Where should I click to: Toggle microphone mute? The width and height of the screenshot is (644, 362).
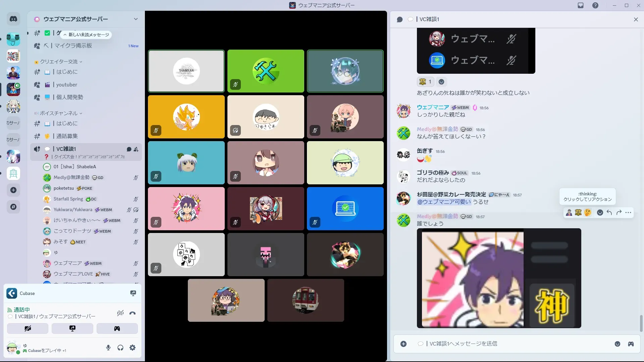[x=108, y=348]
